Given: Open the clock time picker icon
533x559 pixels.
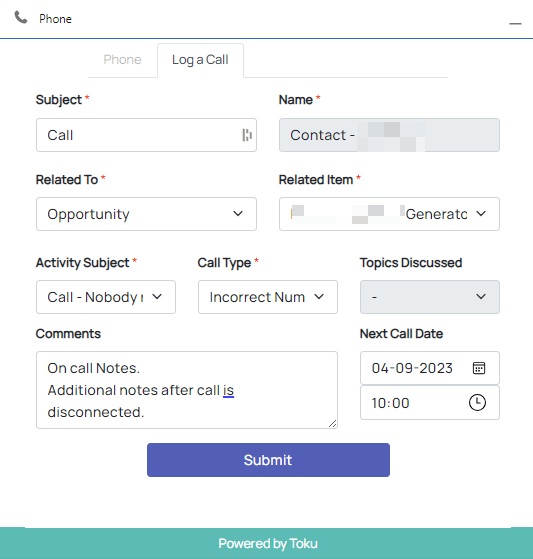Looking at the screenshot, I should tap(477, 402).
